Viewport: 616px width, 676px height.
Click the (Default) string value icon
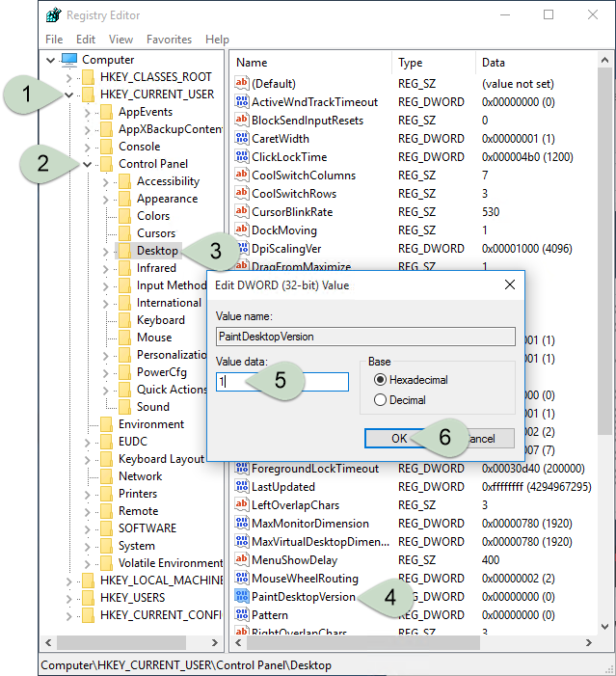(241, 83)
